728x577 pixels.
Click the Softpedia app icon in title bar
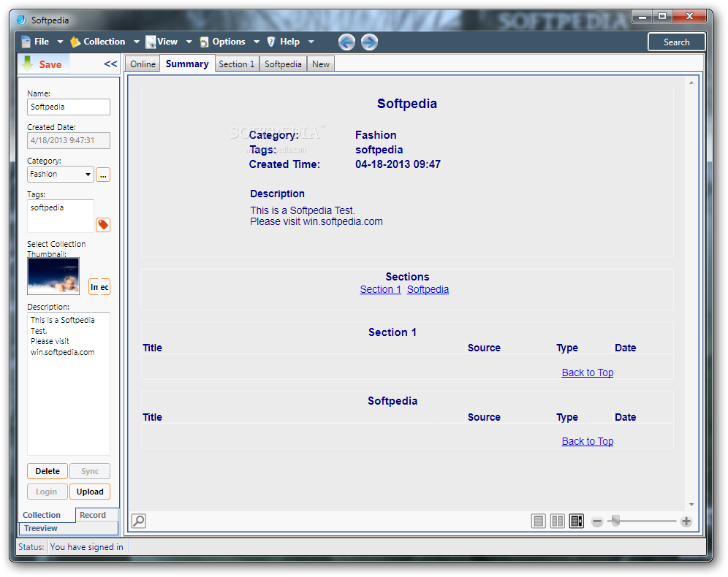22,20
